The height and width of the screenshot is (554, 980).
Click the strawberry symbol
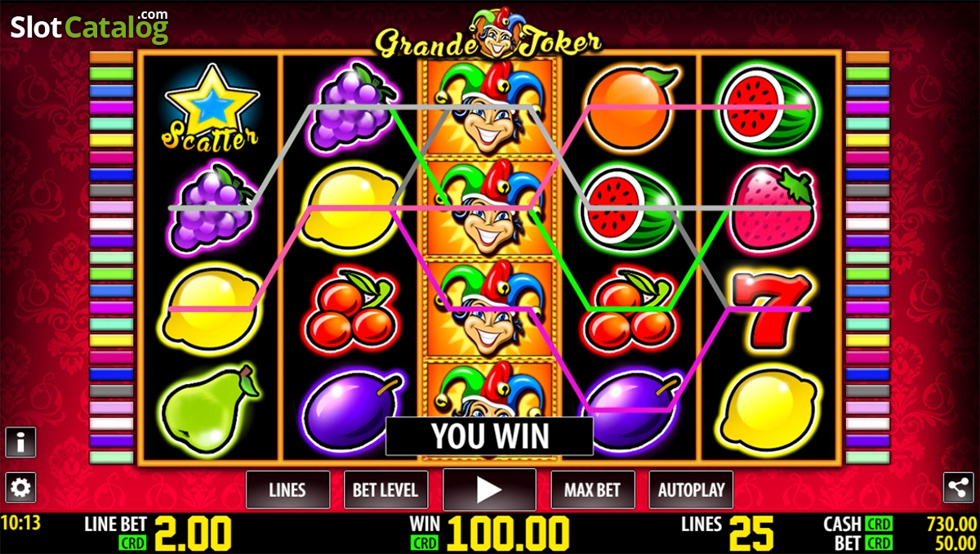[x=771, y=209]
